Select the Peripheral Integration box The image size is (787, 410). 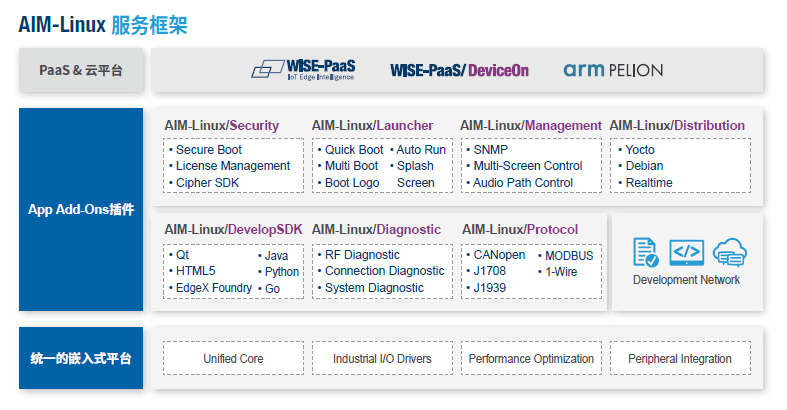[680, 358]
